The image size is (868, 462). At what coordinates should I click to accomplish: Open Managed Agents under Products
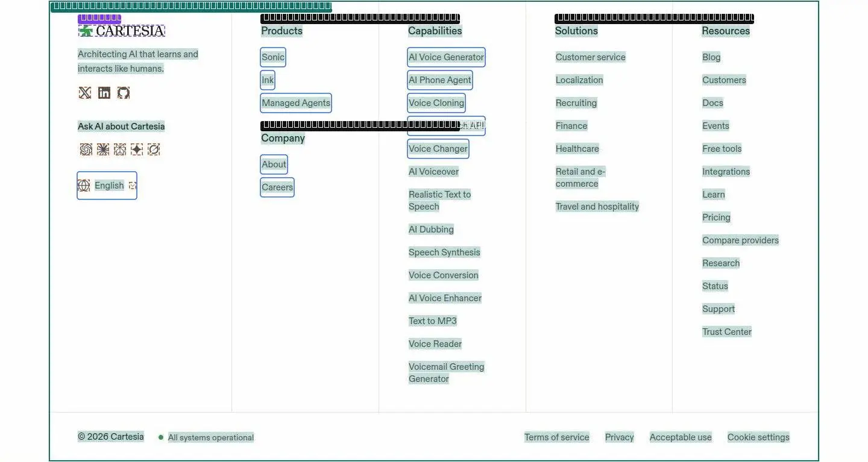(296, 103)
